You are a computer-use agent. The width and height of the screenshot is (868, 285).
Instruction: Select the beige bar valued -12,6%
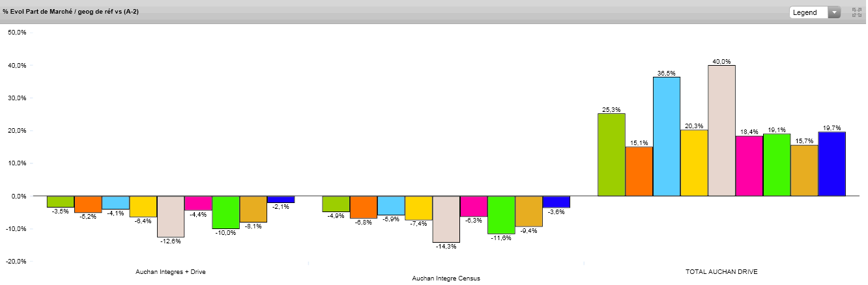coord(171,217)
